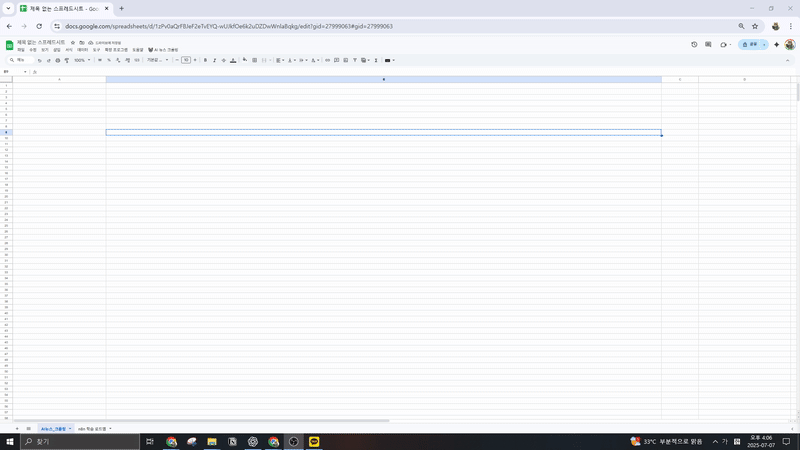Click the merge cells button
Viewport: 800px width, 450px height.
264,60
